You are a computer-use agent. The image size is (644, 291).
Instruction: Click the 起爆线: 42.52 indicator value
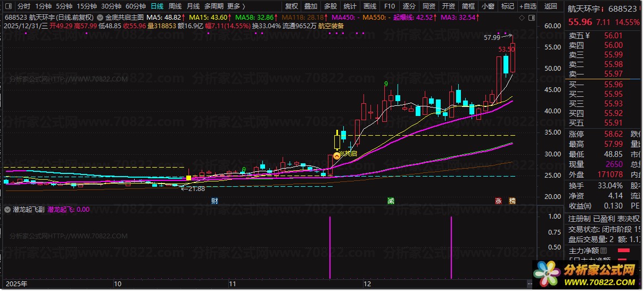pyautogui.click(x=414, y=17)
